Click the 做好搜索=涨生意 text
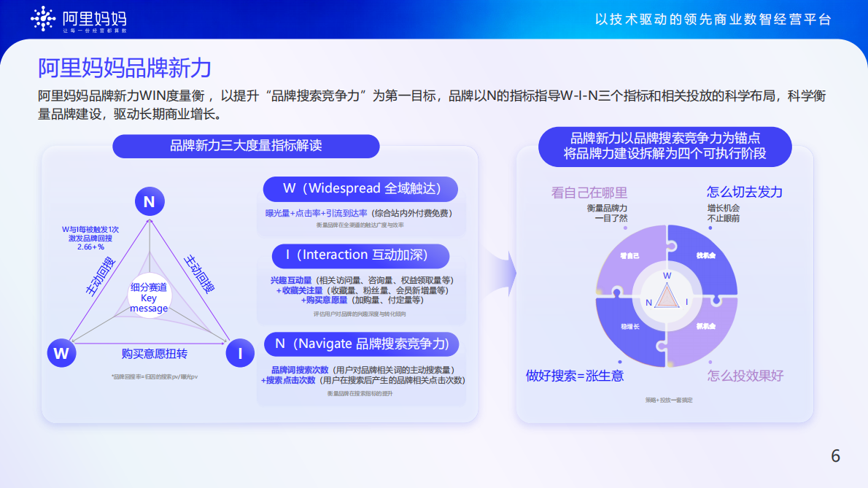The image size is (868, 488). (x=575, y=374)
